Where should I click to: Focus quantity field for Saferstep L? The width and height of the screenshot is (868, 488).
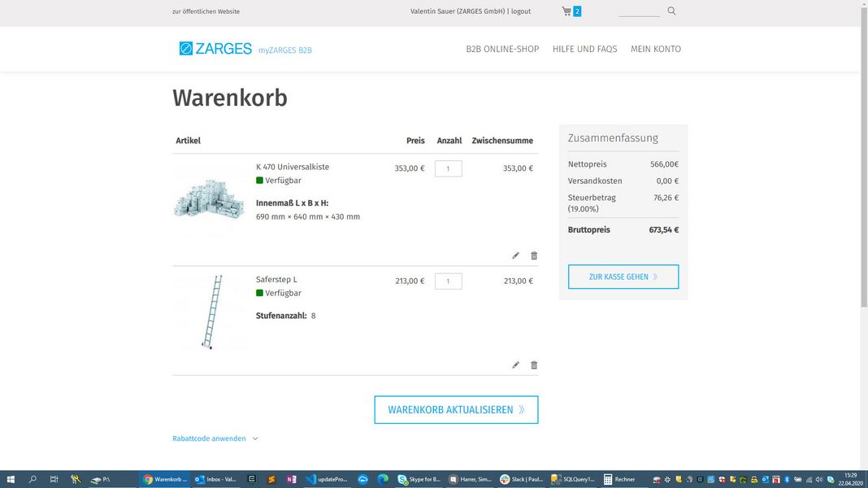[448, 281]
